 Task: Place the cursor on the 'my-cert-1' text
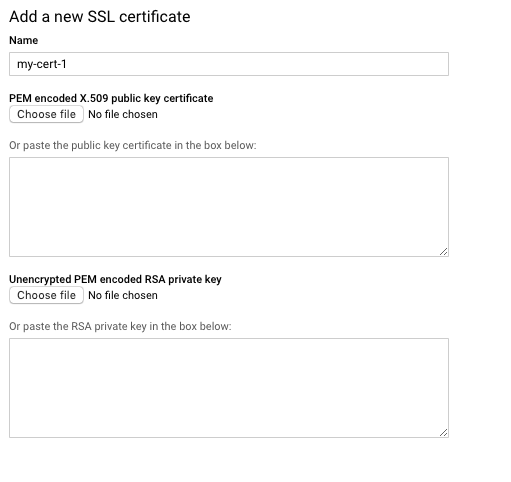point(42,64)
